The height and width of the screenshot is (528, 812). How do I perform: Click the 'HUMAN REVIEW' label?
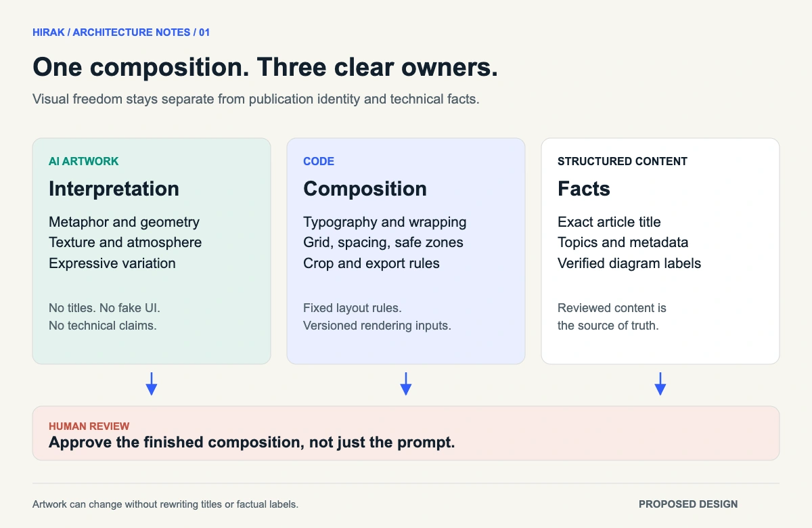89,426
